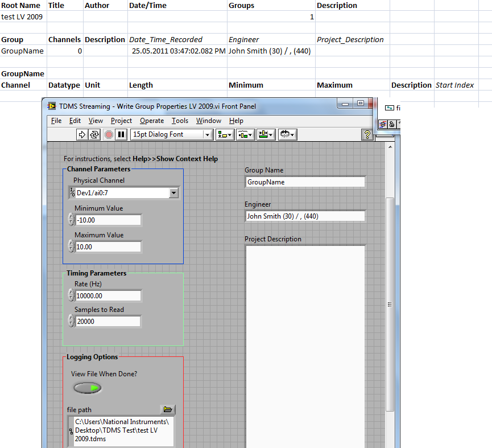Select the "Root Name" header cell
Screen dimensions: 492x448
click(x=23, y=5)
